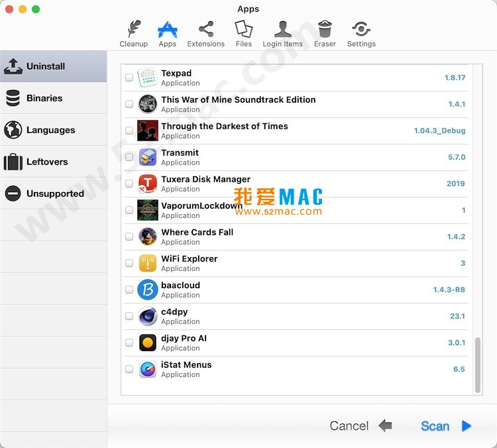Check Through the Darkest of Times checkbox
This screenshot has height=448, width=497.
(129, 131)
